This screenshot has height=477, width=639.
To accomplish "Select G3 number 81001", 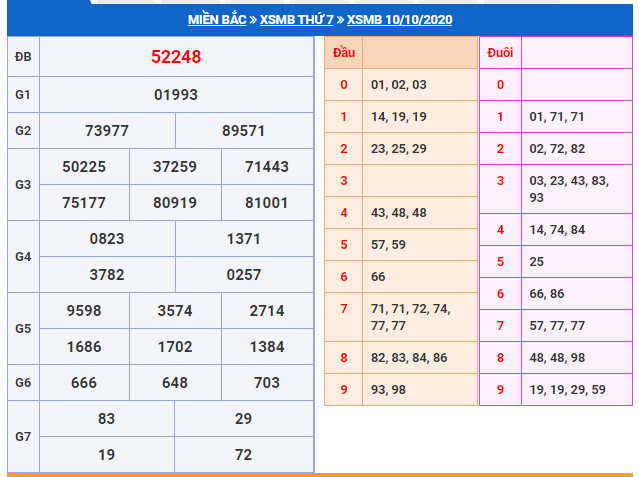I will (267, 203).
